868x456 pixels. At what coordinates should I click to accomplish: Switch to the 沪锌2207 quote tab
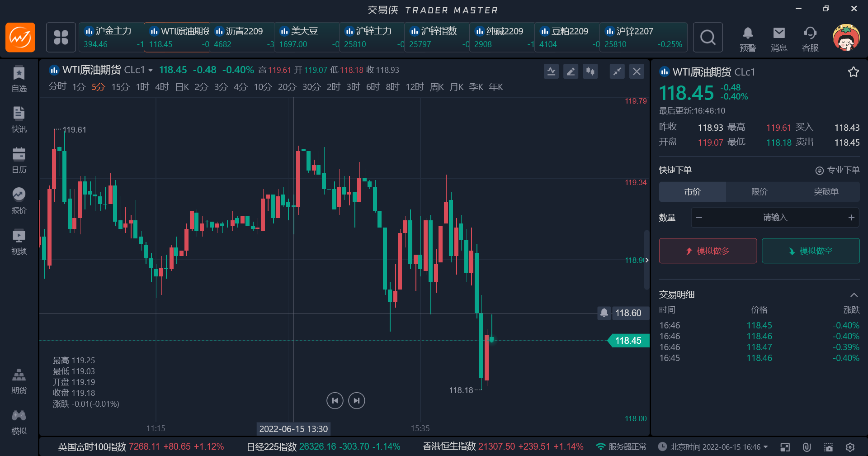tap(644, 38)
